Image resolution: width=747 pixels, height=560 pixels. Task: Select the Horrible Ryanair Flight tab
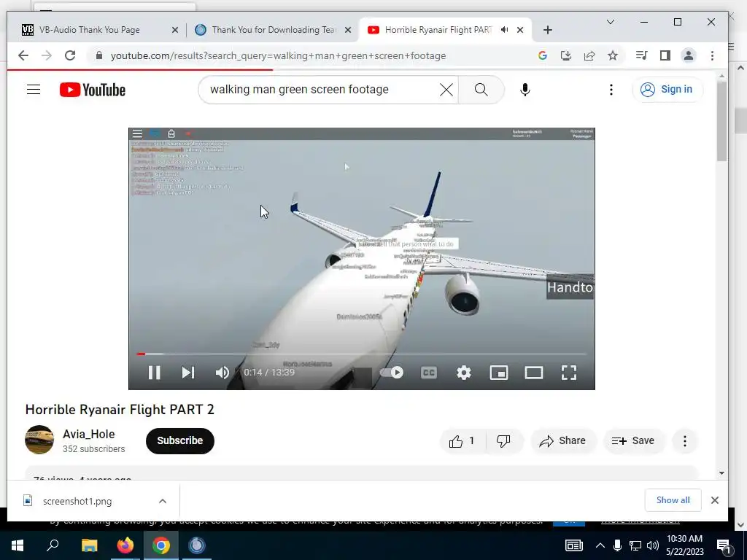[x=438, y=29]
